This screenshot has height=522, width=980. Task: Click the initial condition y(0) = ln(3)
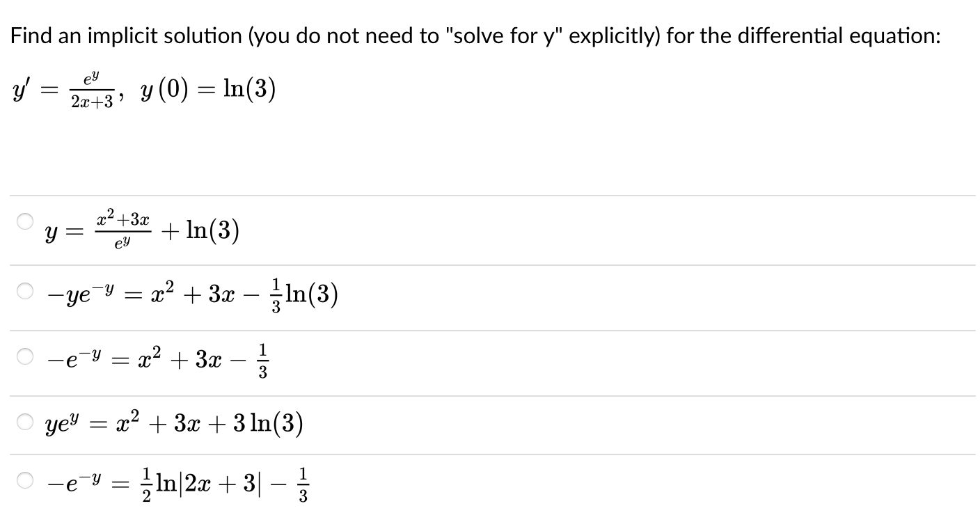coord(209,90)
